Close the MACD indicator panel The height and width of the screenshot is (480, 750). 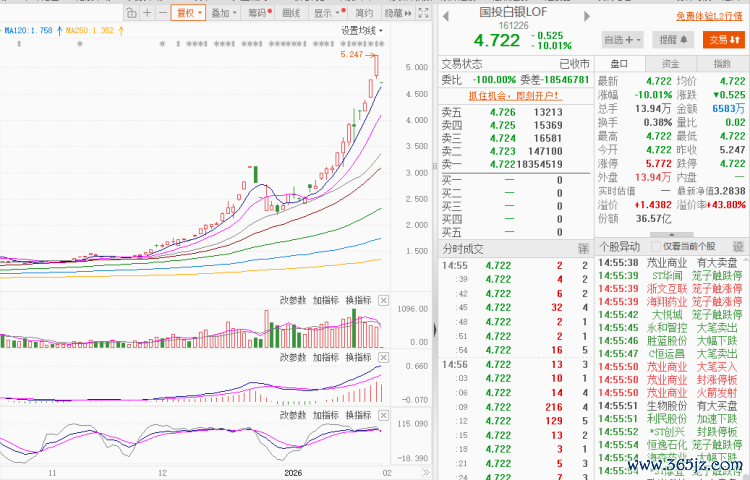pos(383,358)
